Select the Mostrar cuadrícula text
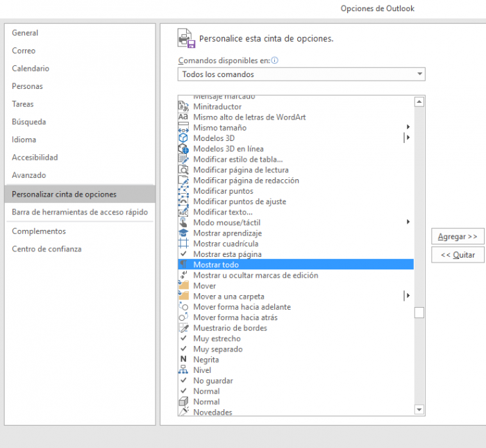Viewport: 486px width, 448px height. click(226, 244)
